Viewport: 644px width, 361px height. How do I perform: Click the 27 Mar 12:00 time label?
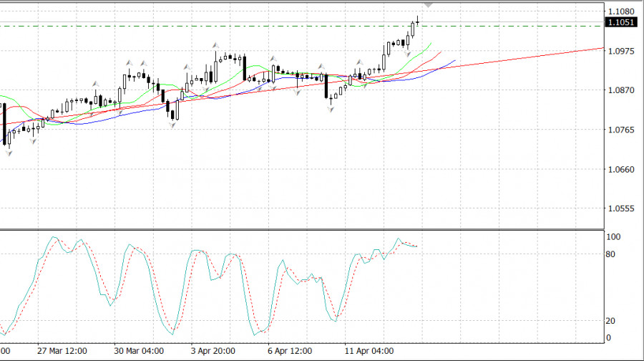[62, 352]
